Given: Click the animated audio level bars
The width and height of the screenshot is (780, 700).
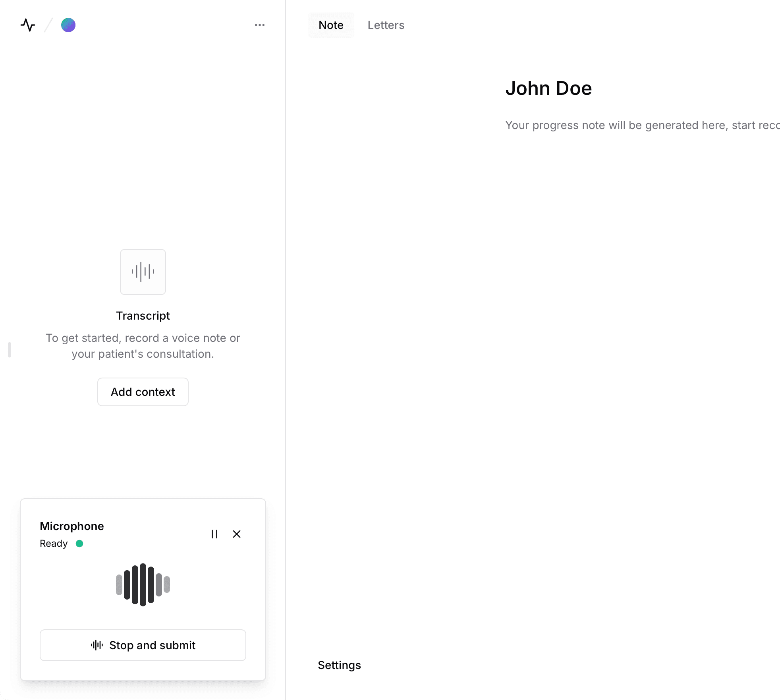Looking at the screenshot, I should coord(143,584).
